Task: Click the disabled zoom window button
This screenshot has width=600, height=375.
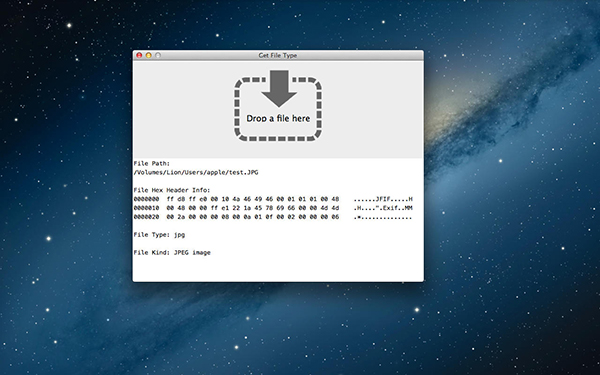Action: 158,55
